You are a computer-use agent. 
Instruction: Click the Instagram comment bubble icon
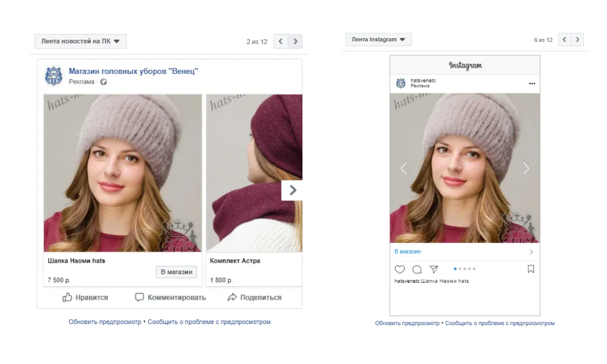pyautogui.click(x=417, y=269)
